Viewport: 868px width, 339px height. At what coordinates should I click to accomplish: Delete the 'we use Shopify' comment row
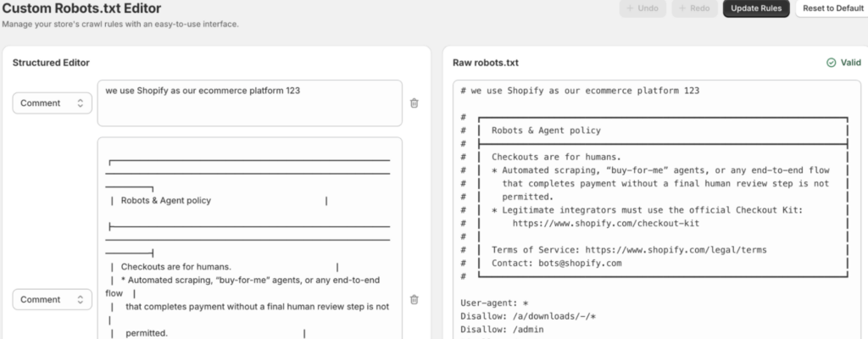pos(414,103)
